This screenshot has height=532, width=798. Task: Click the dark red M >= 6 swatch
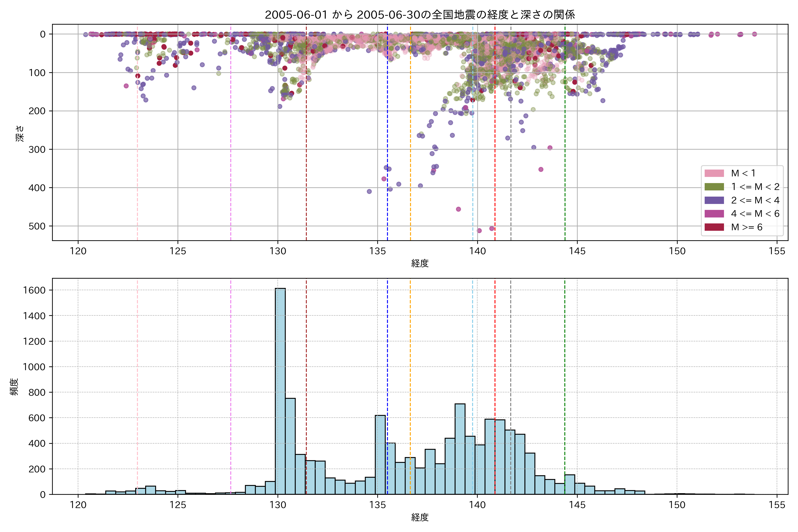pyautogui.click(x=714, y=227)
